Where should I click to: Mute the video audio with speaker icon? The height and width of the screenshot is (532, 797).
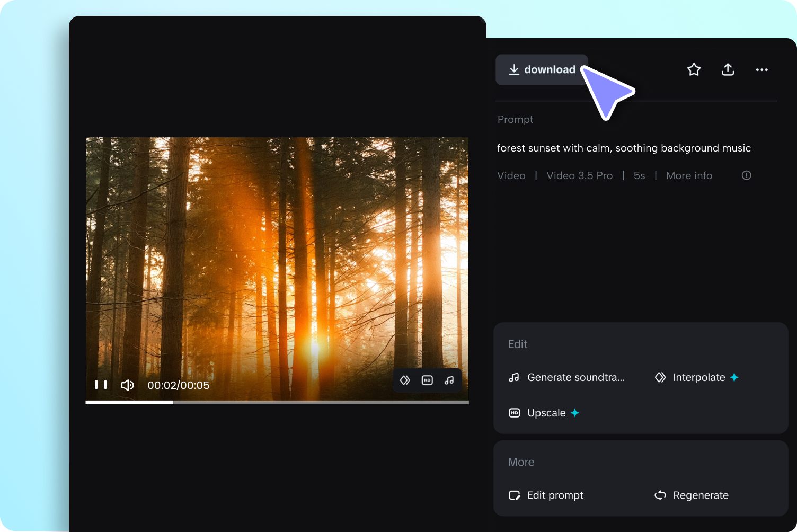(127, 385)
